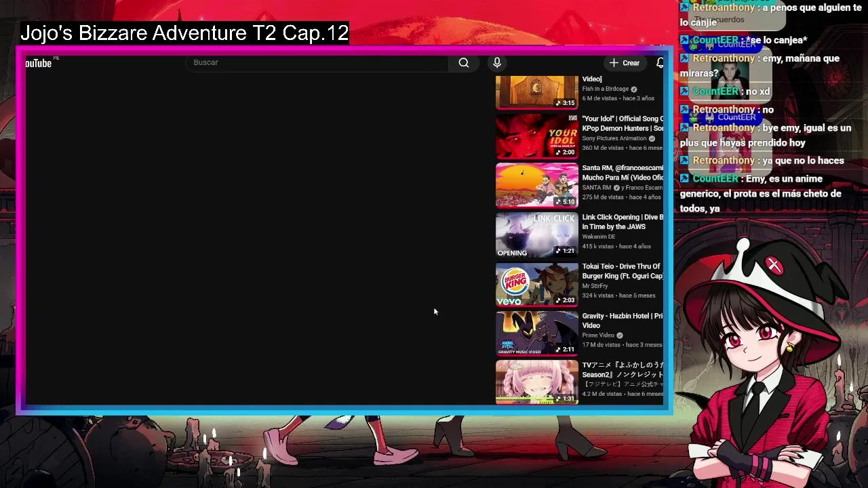Click the "360 M de vistas" text
868x488 pixels.
tap(602, 148)
